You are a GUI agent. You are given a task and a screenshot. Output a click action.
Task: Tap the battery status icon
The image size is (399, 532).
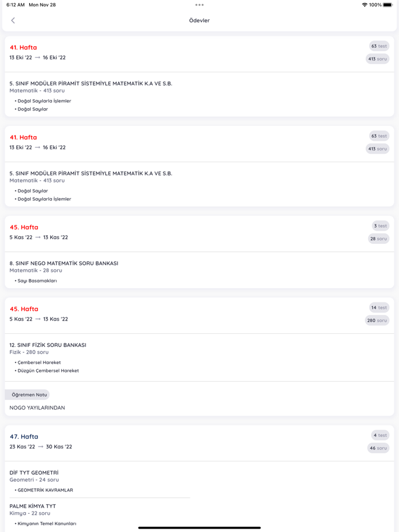[388, 5]
